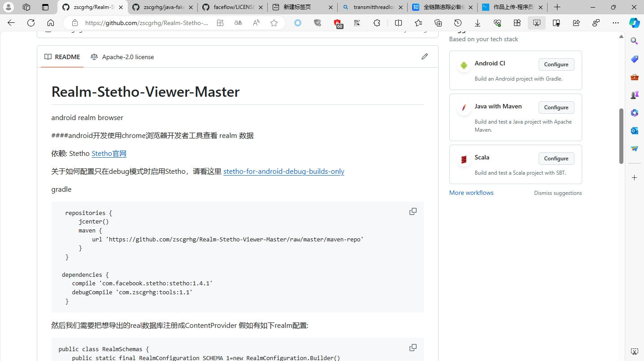Image resolution: width=644 pixels, height=361 pixels.
Task: Open the browser extensions puzzle icon
Action: tap(377, 23)
